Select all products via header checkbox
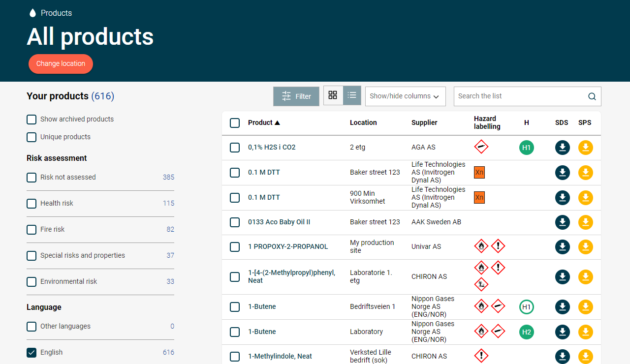Screen dimensions: 630x364 (x=235, y=123)
